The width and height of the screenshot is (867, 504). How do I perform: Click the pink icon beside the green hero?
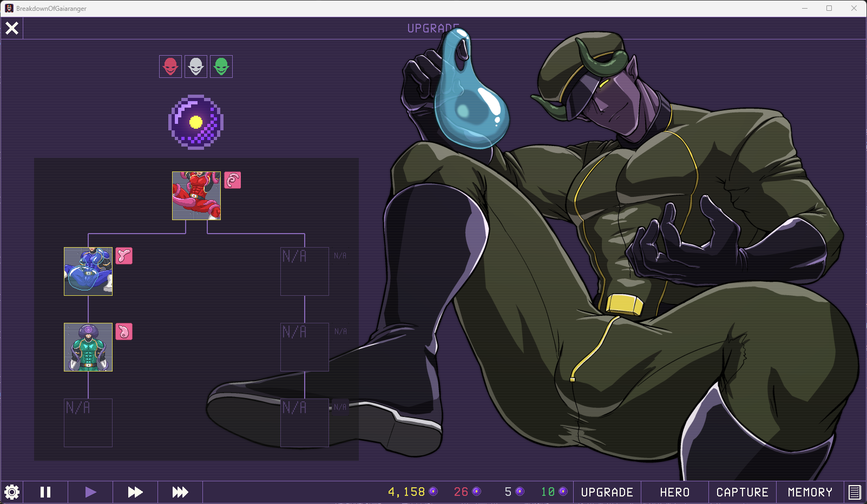(124, 331)
